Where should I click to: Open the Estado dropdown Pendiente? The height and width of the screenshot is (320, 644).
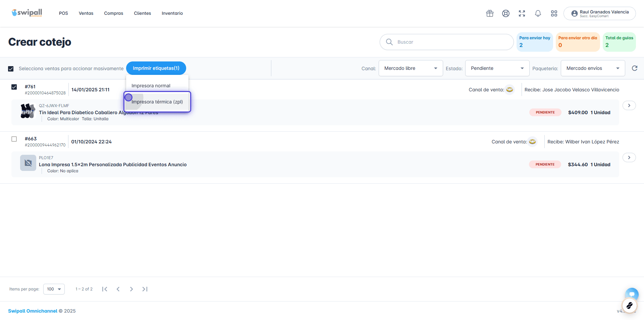pos(497,68)
